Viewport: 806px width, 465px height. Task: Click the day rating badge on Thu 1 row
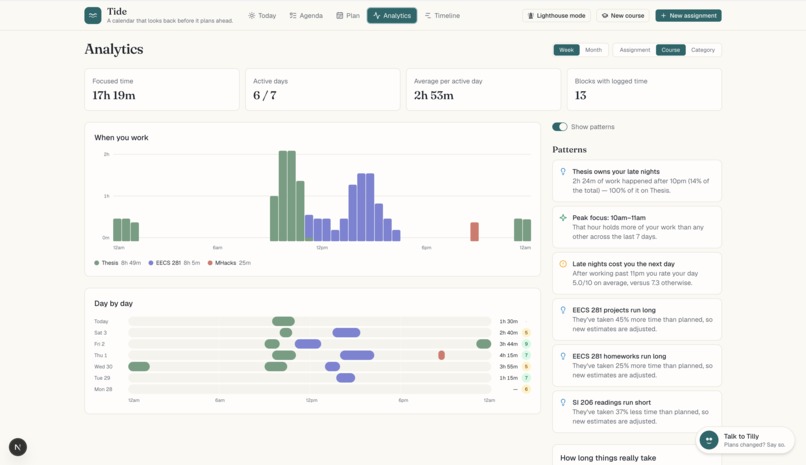(x=526, y=355)
